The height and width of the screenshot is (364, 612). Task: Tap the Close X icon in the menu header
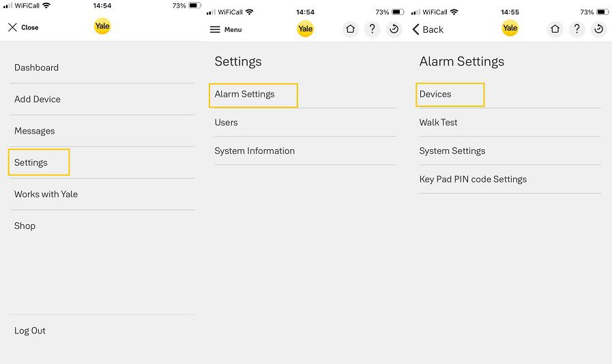(12, 27)
